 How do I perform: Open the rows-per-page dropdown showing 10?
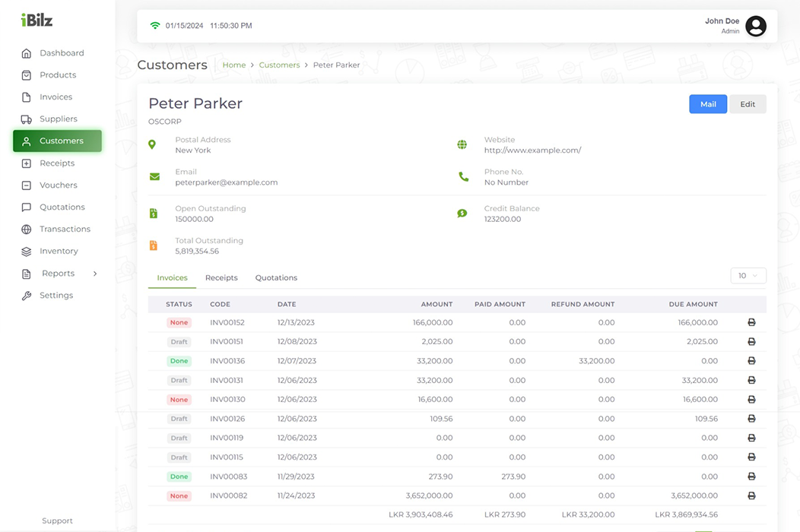748,276
